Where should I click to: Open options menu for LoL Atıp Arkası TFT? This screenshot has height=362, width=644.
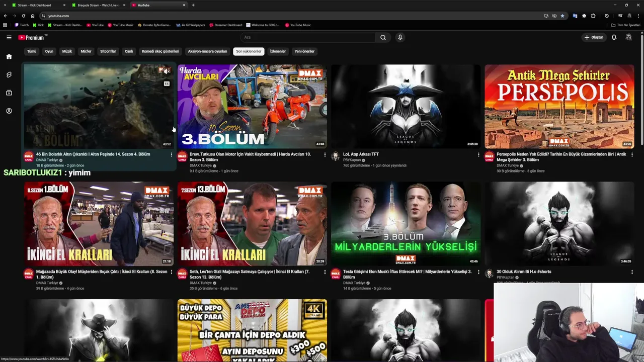tap(478, 155)
